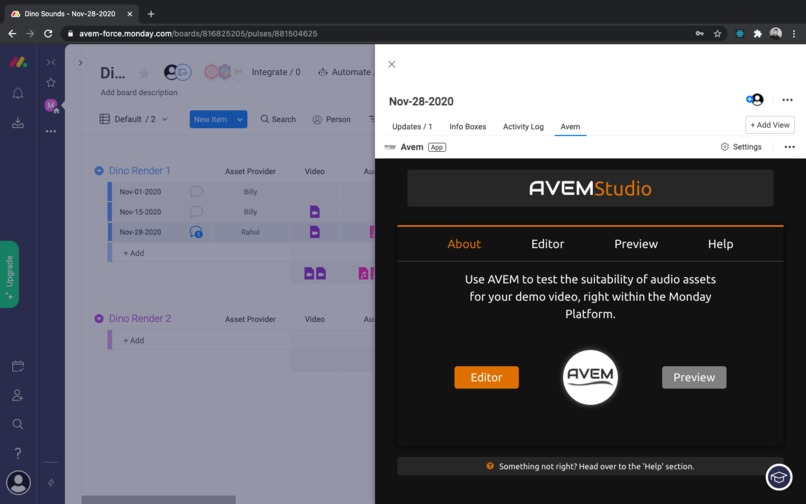This screenshot has width=806, height=504.
Task: Close the Nov-28-2020 item panel
Action: click(x=392, y=64)
